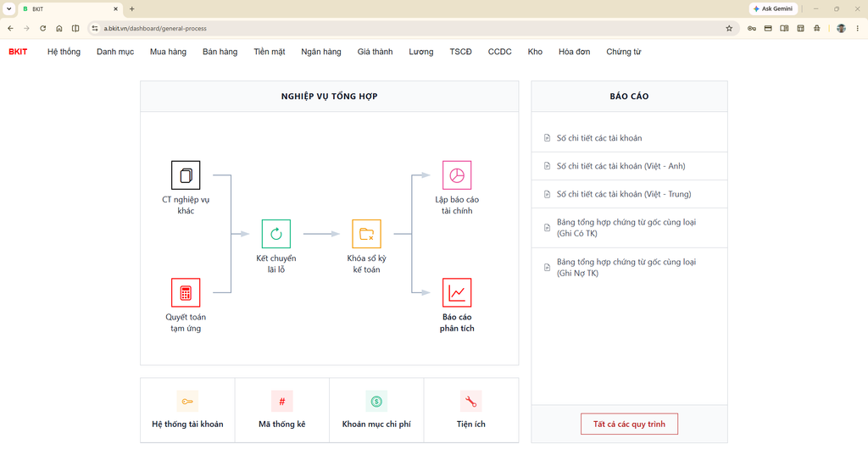Viewport: 868px width, 466px height.
Task: Select the Kết chuyển lãi lỗ refresh icon
Action: (275, 234)
